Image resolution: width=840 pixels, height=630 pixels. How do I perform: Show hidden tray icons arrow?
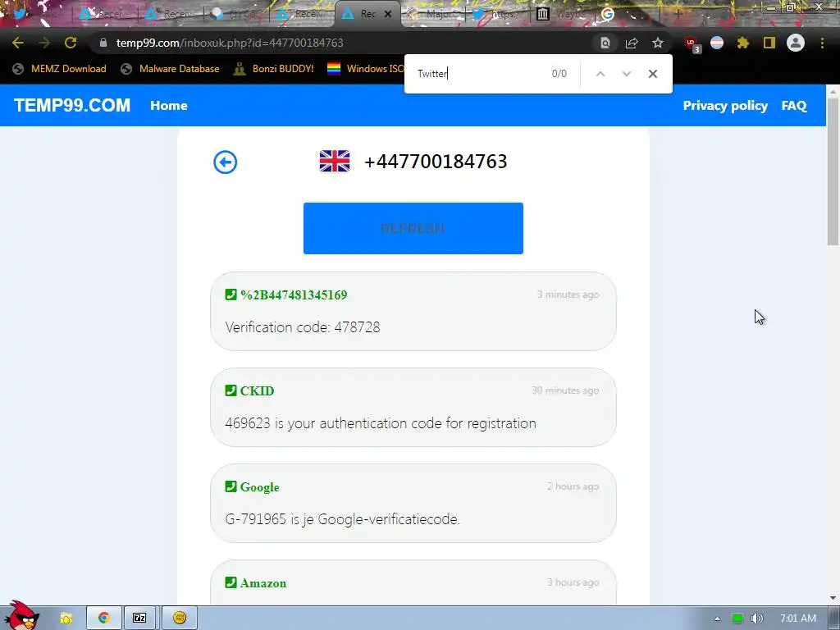point(717,619)
